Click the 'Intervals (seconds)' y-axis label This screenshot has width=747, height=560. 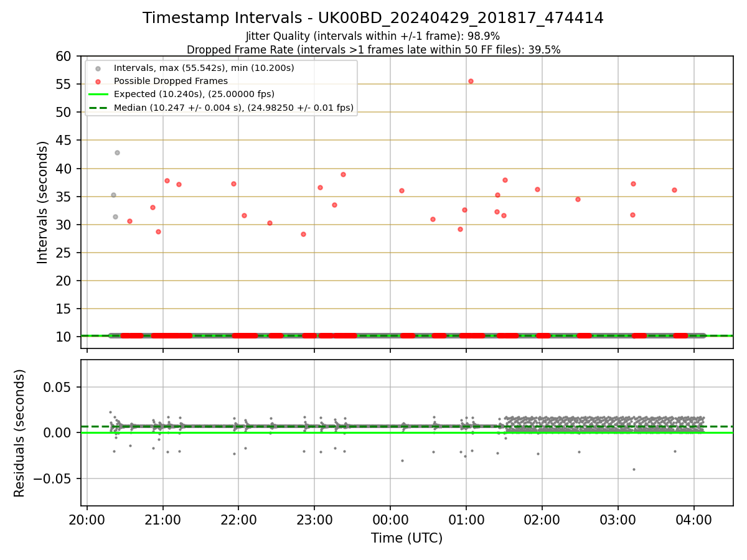(x=42, y=202)
